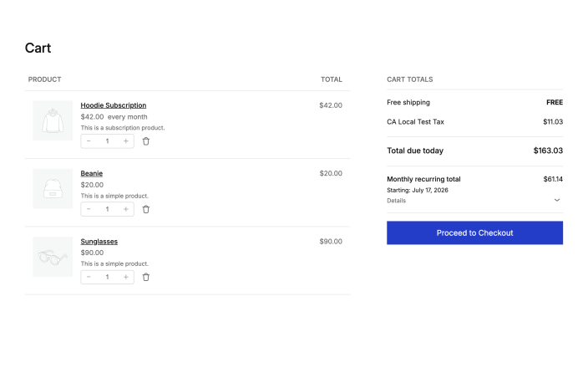This screenshot has width=588, height=368.
Task: Click the CA Local Test Tax label
Action: coord(415,121)
